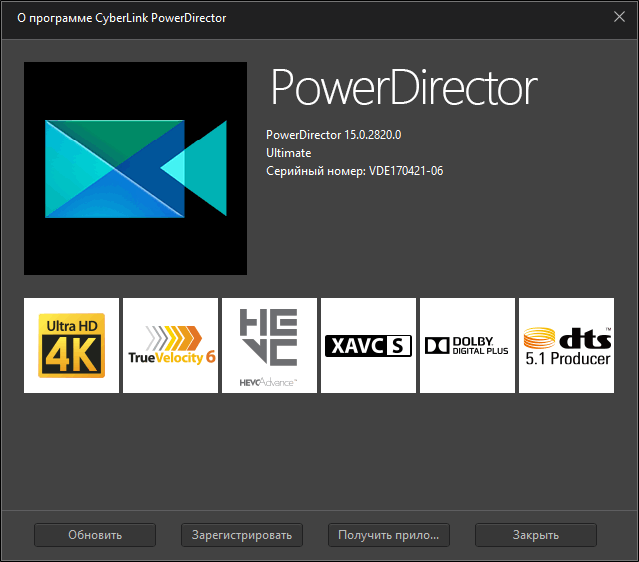Screen dimensions: 639x562
Task: Click the PowerDirector camera logo image
Action: point(135,168)
